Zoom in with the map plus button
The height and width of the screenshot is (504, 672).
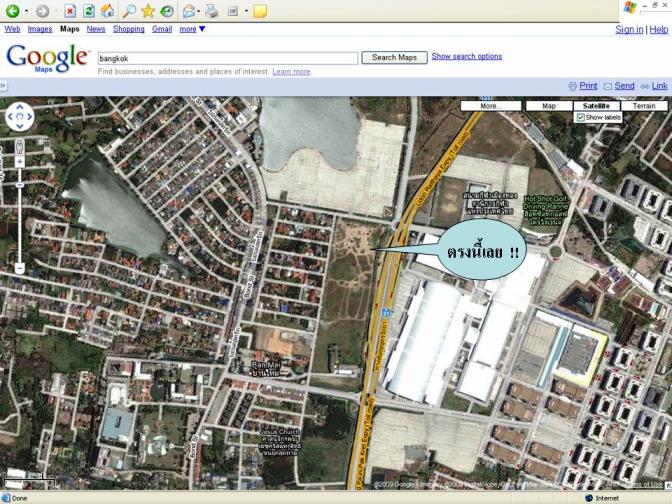pyautogui.click(x=20, y=163)
